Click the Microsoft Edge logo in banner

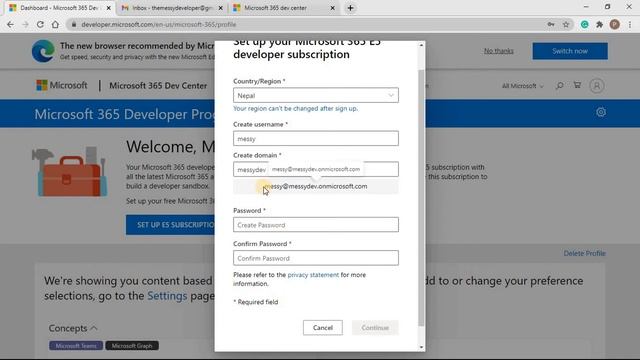click(x=43, y=51)
